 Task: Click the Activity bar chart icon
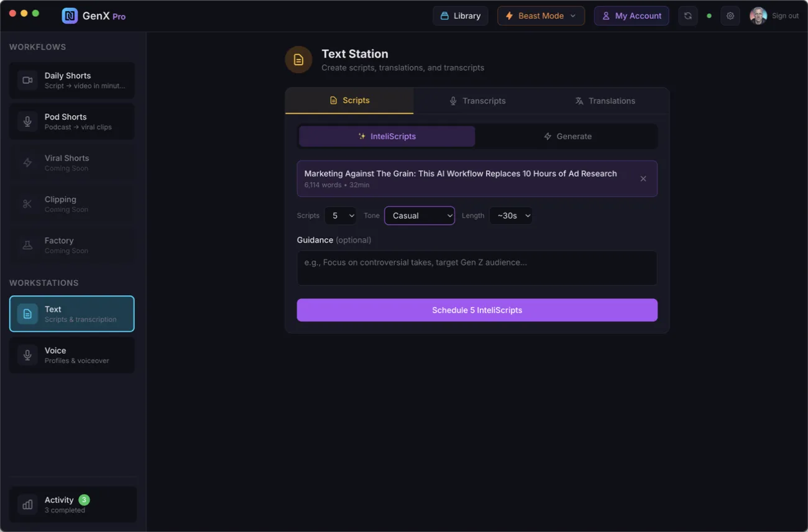click(x=27, y=505)
